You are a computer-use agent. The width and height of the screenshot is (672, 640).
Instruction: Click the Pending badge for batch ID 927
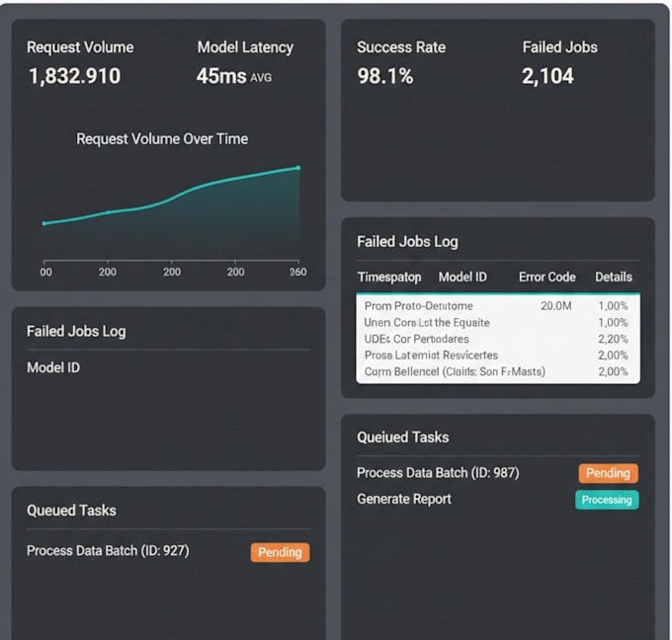280,553
